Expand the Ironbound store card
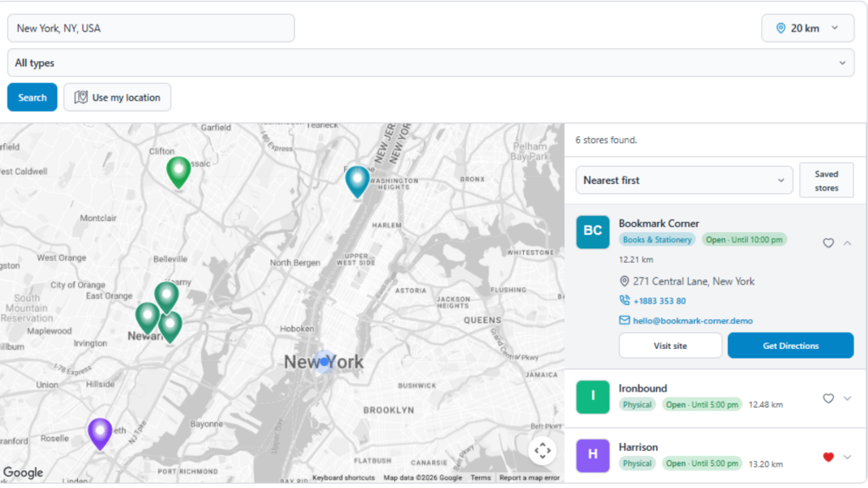The width and height of the screenshot is (868, 488). tap(848, 398)
